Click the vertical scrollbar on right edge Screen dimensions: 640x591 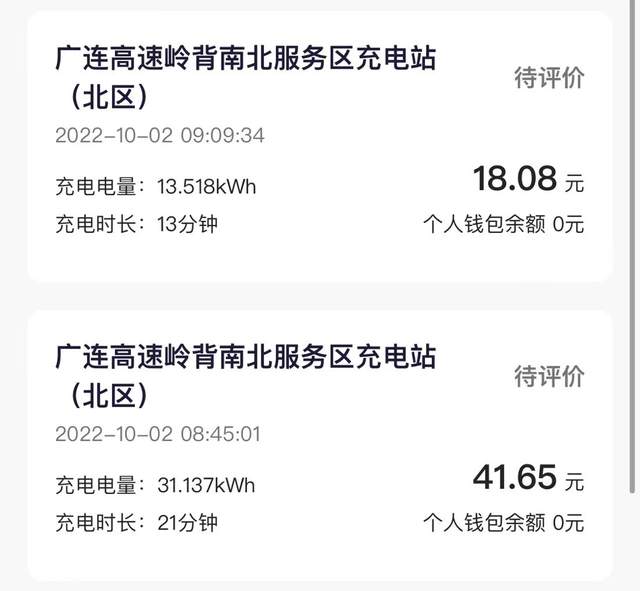[x=632, y=247]
